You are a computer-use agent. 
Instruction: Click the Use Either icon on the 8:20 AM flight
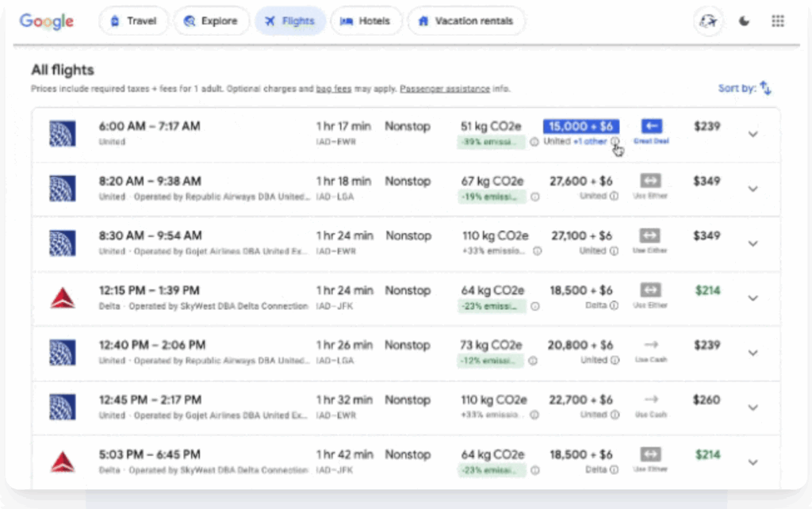(650, 182)
